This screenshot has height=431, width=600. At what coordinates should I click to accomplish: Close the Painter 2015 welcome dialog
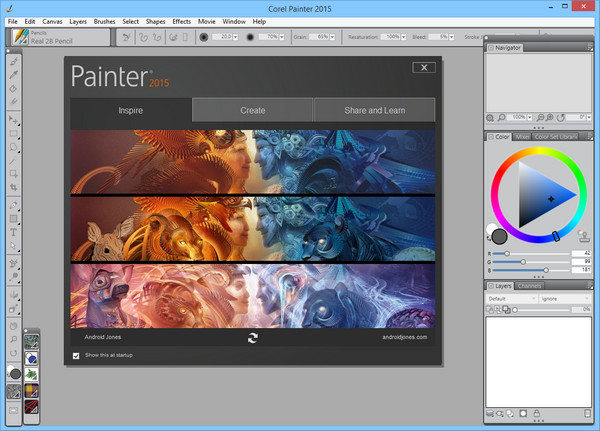click(424, 68)
